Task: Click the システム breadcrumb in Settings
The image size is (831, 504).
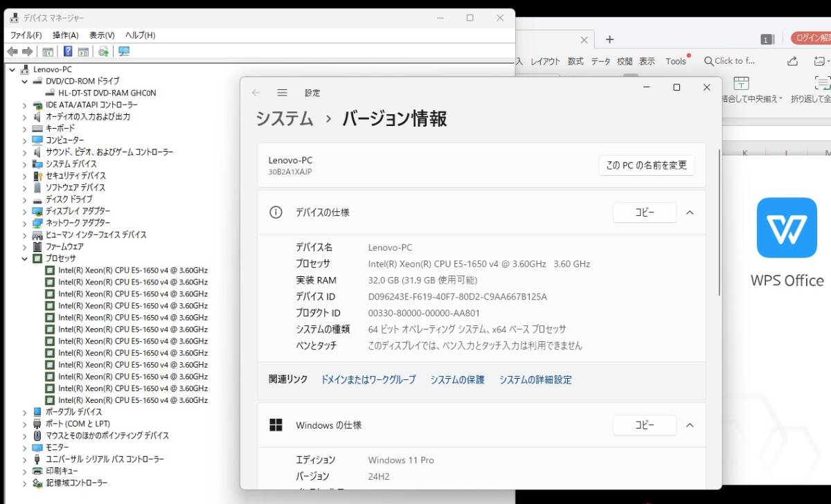Action: pyautogui.click(x=285, y=118)
